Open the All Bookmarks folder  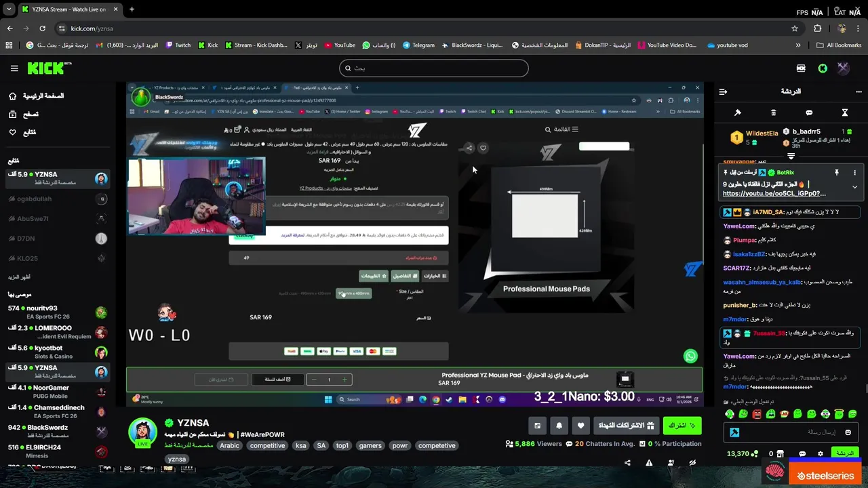838,45
